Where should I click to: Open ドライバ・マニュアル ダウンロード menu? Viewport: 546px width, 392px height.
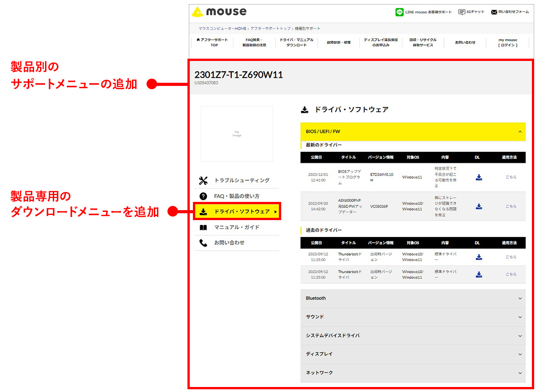[x=297, y=42]
